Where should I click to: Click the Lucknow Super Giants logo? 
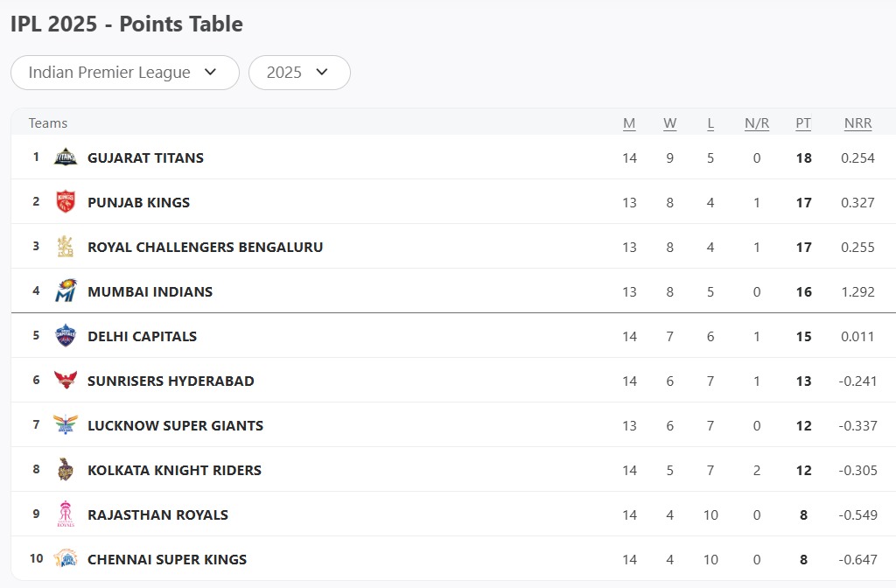(x=66, y=425)
